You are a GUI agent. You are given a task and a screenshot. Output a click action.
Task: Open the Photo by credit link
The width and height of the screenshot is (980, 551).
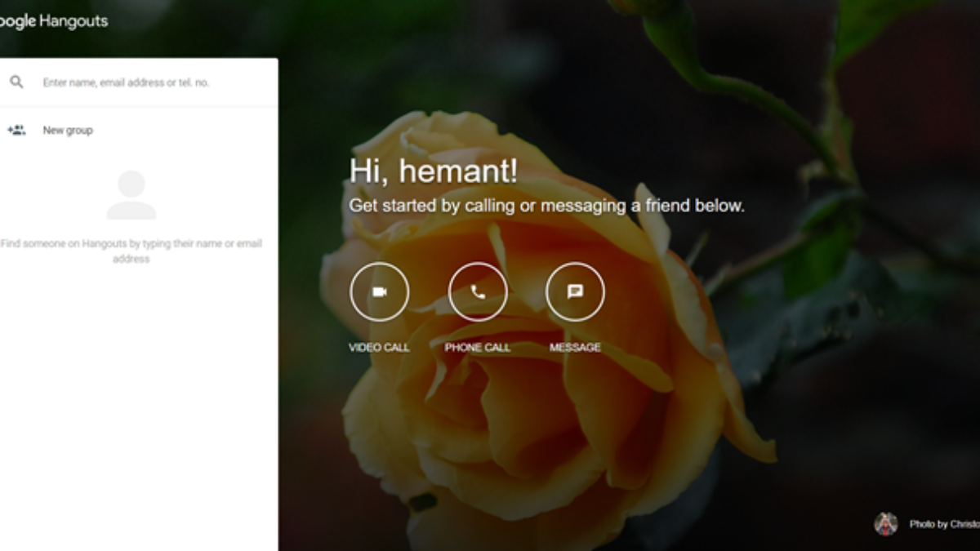pos(945,525)
